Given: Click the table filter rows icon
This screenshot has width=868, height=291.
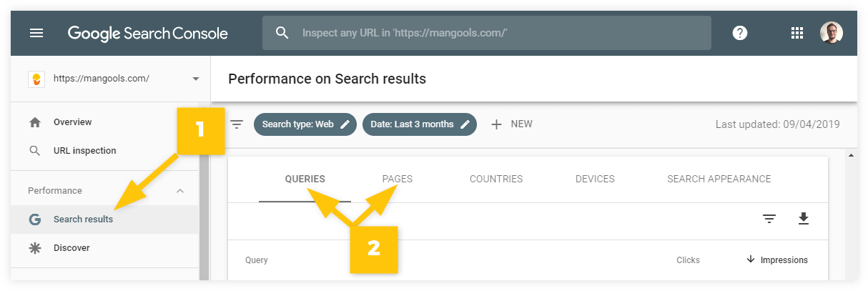Looking at the screenshot, I should point(769,219).
